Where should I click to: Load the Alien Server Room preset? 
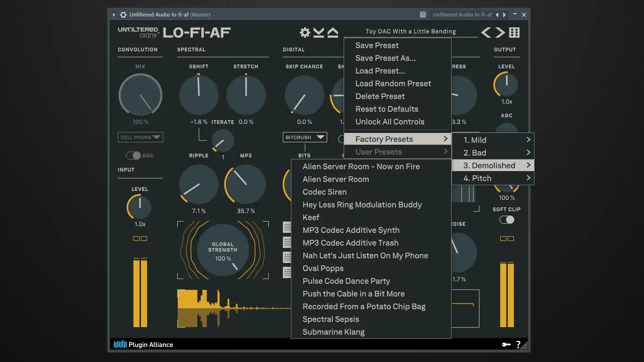click(371, 179)
